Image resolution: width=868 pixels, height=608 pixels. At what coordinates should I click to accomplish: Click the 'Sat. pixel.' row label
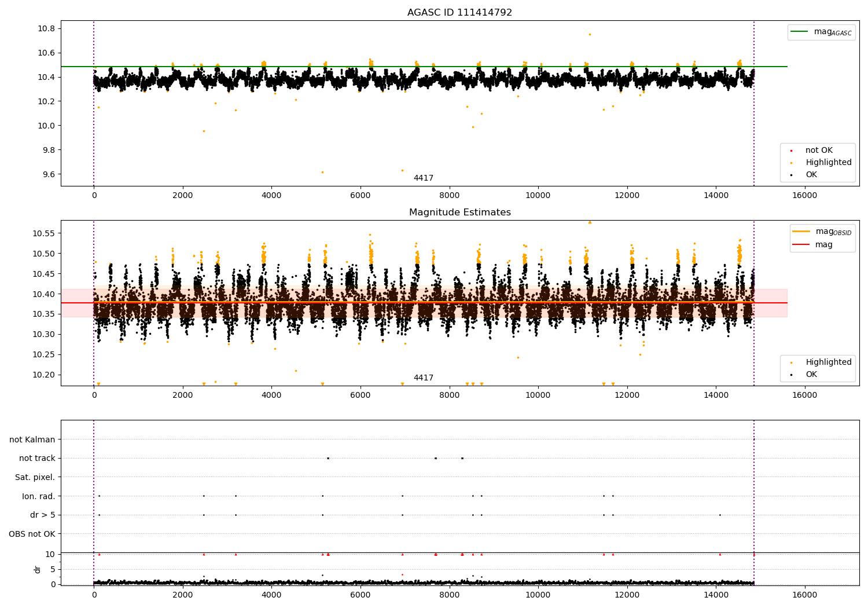click(35, 478)
